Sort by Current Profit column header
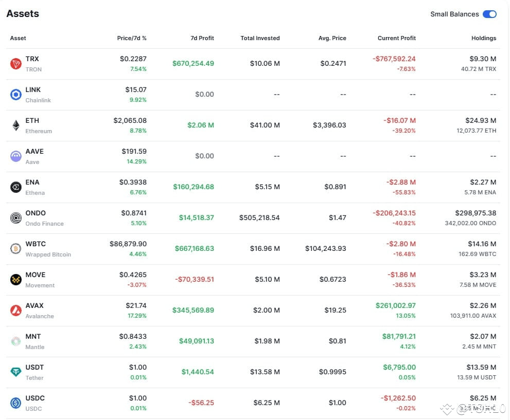This screenshot has width=510, height=420. point(396,39)
